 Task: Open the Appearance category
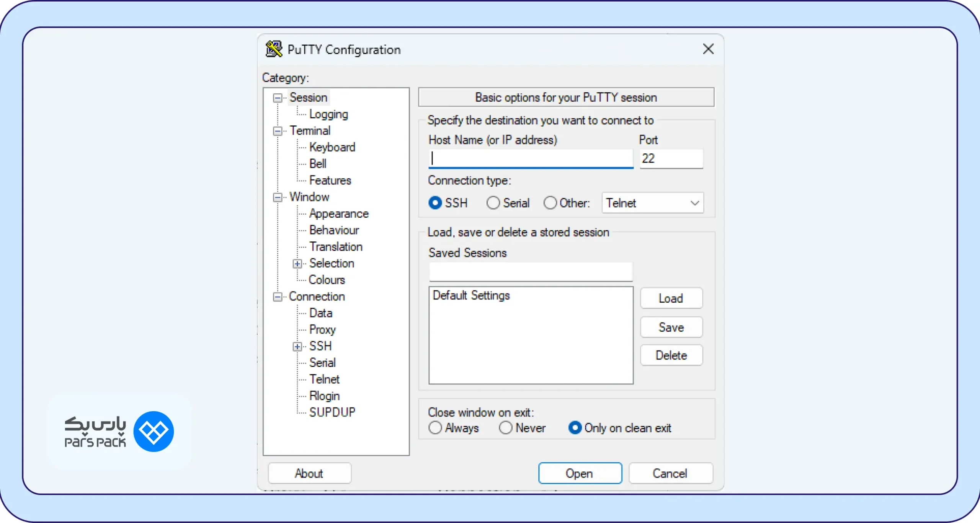click(x=339, y=213)
